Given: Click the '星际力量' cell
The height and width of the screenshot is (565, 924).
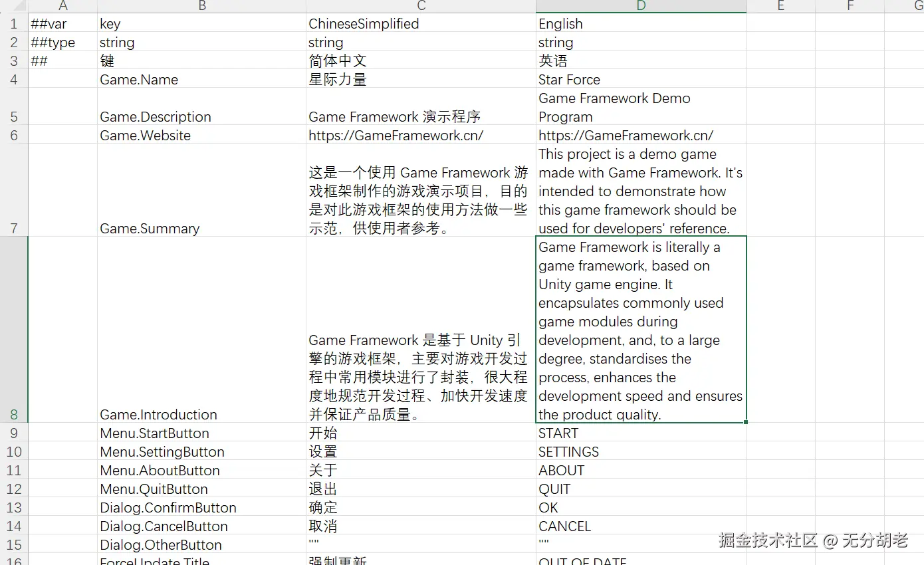Looking at the screenshot, I should [421, 79].
